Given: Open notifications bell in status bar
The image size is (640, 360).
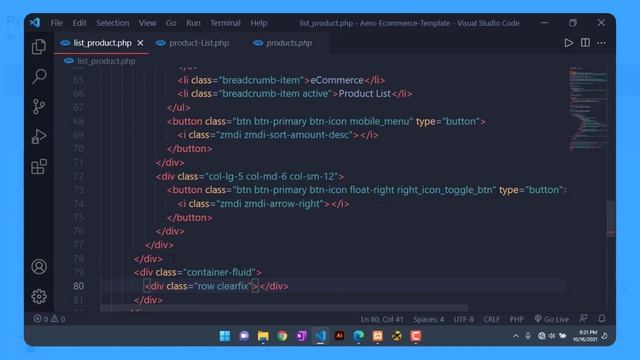Looking at the screenshot, I should point(602,318).
